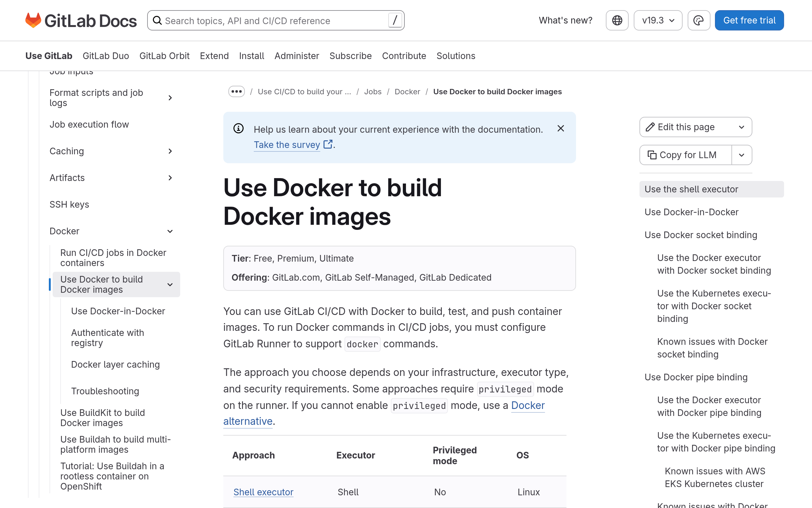Jump to Use the Docker executor with Docker socket binding
This screenshot has height=508, width=812.
(x=714, y=264)
